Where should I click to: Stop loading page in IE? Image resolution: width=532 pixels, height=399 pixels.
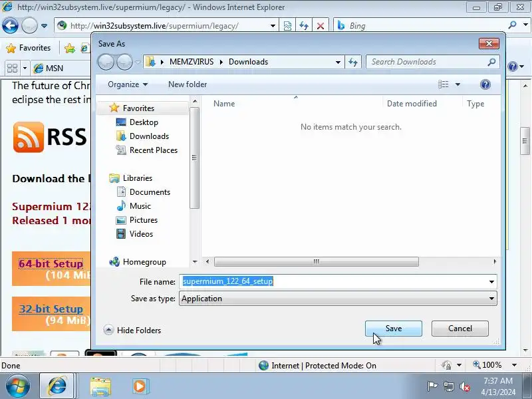[320, 26]
